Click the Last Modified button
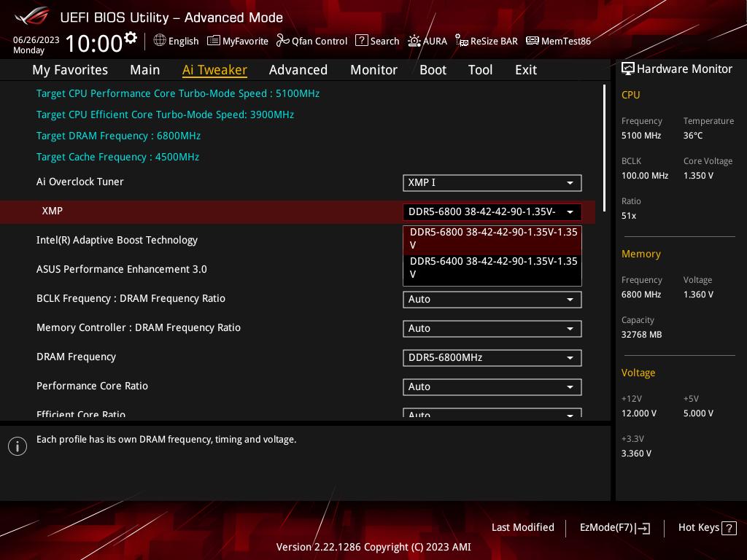The image size is (747, 560). 522,527
